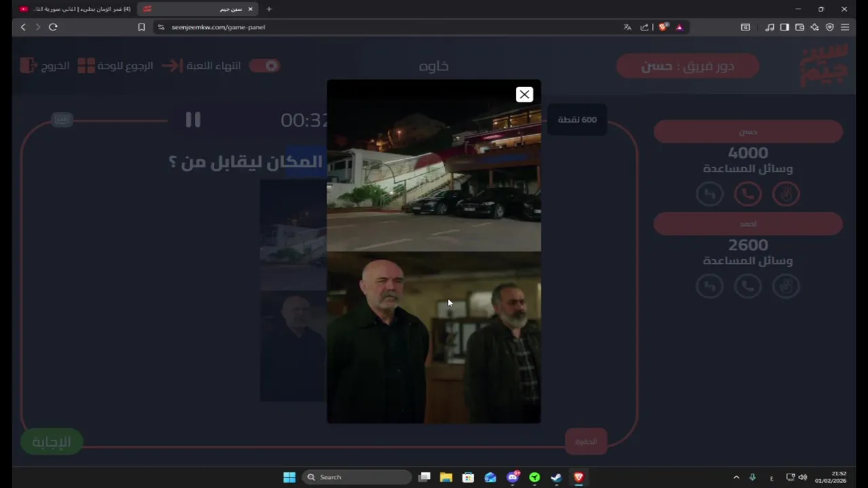Screen dimensions: 868x488
Task: Click the 600 نقطة points badge
Action: pyautogui.click(x=577, y=120)
